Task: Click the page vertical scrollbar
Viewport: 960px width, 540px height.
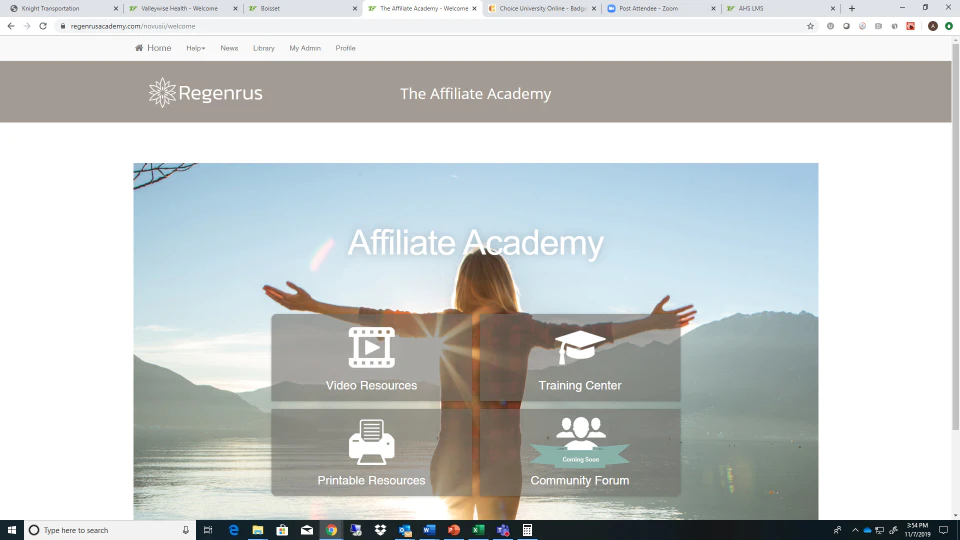Action: 956,236
